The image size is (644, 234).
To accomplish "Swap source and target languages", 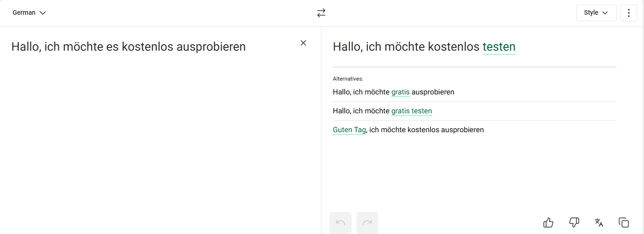I will point(321,13).
